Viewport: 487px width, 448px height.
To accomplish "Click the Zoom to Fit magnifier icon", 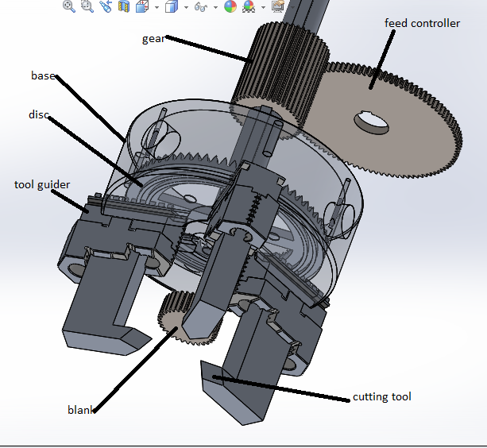I will point(69,6).
